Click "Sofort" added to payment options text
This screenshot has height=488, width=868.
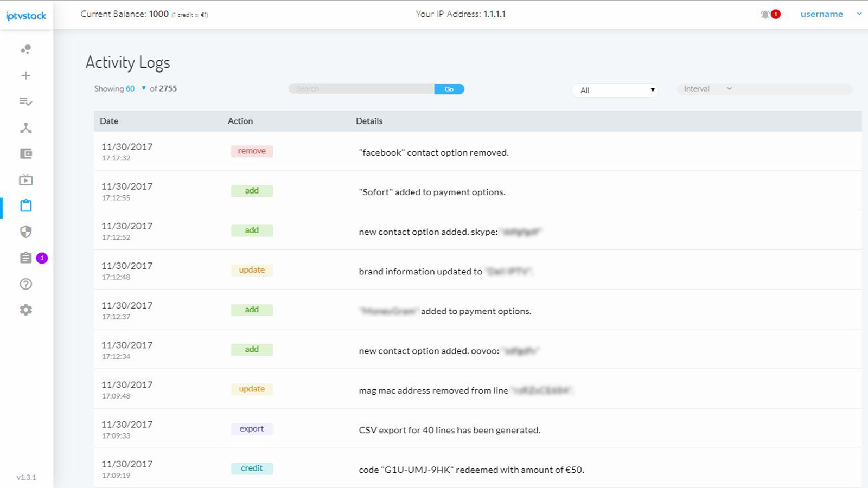pyautogui.click(x=432, y=192)
